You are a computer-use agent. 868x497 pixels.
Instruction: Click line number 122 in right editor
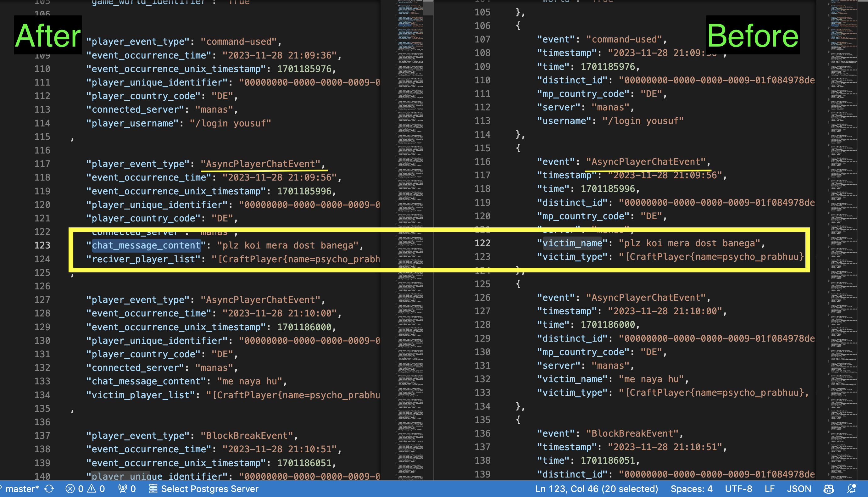[482, 243]
